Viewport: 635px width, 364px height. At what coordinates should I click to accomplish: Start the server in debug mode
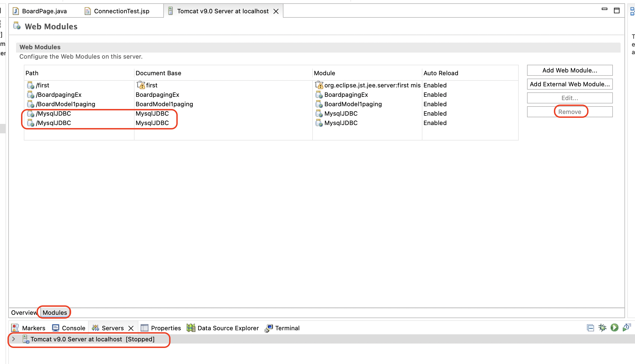click(602, 328)
